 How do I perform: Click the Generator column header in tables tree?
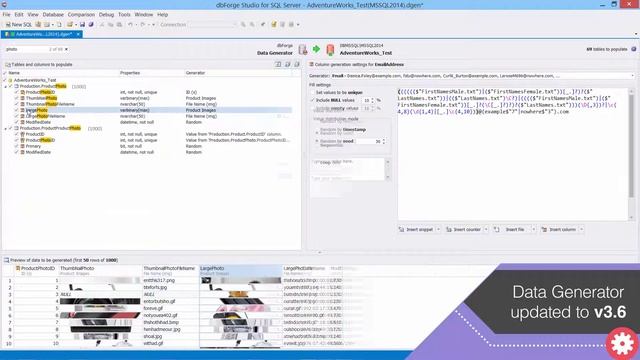point(238,73)
